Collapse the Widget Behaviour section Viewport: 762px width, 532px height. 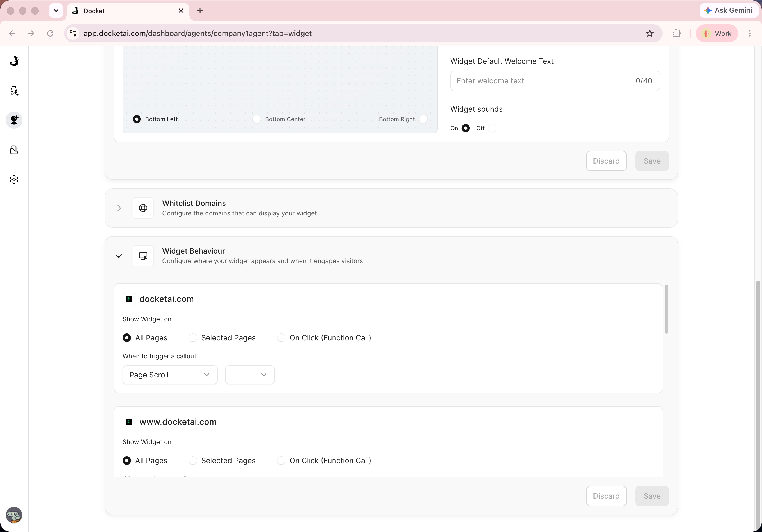[x=119, y=256]
